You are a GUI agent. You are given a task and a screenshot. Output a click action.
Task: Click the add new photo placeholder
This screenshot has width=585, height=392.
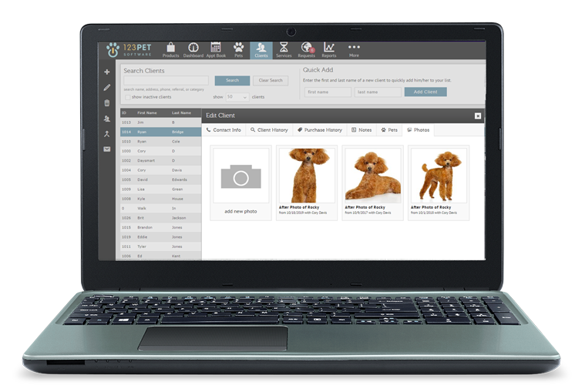pos(240,183)
